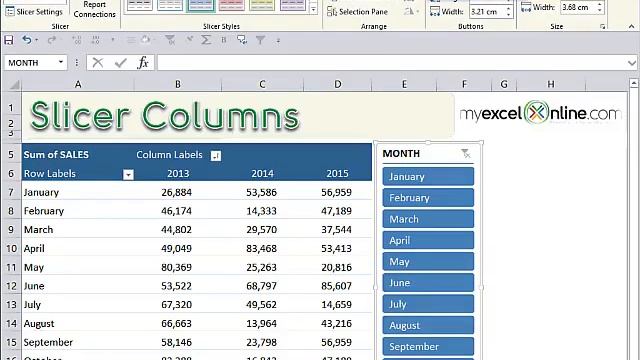The image size is (640, 360).
Task: Open the Name Box dropdown showing MONTH
Action: (61, 62)
